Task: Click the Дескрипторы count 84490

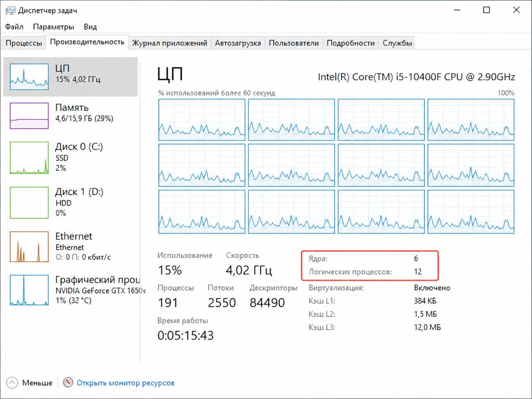Action: click(x=267, y=303)
